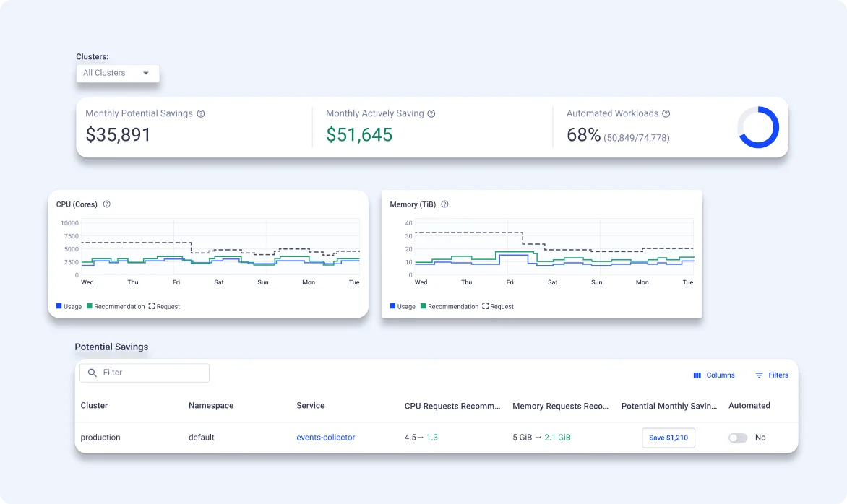Toggle the Usage legend on the CPU chart

coord(68,306)
